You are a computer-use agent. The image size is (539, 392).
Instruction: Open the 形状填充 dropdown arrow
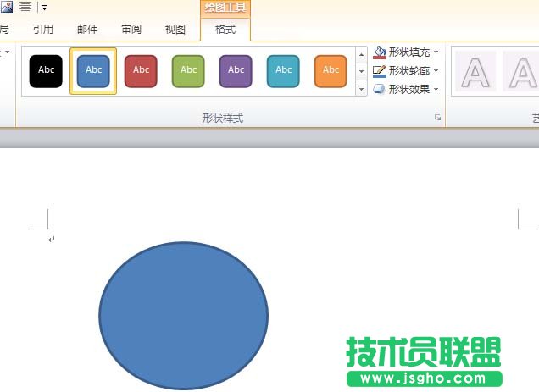[436, 52]
